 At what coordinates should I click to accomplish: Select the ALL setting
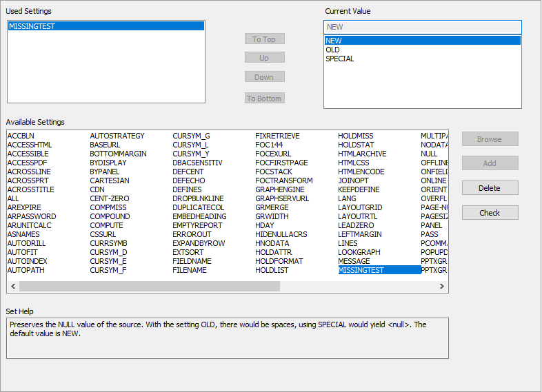(13, 198)
